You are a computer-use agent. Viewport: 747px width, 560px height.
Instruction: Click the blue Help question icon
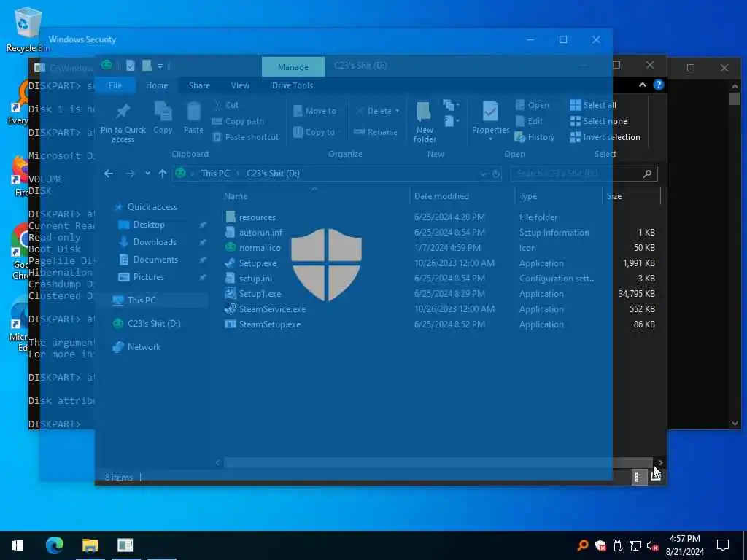(659, 85)
